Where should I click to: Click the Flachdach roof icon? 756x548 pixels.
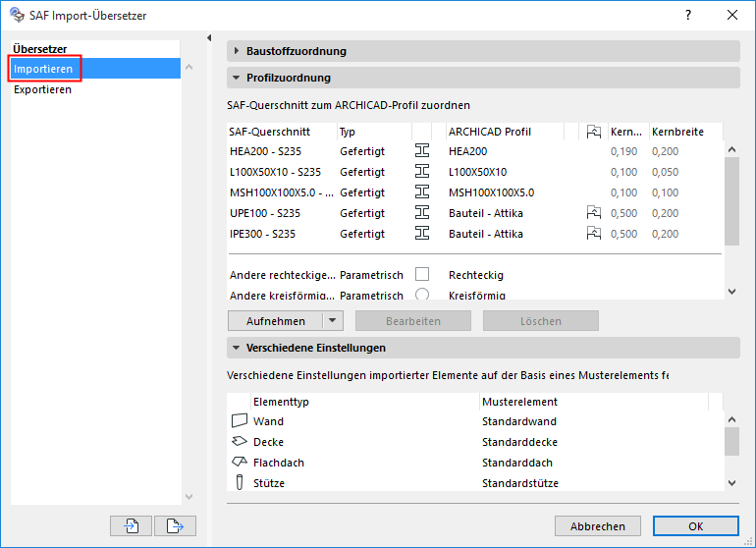click(239, 463)
